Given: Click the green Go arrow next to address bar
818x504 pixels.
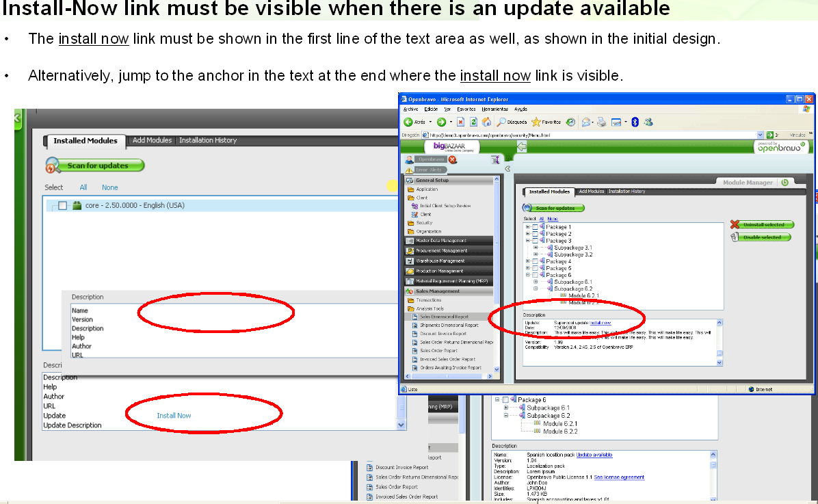Looking at the screenshot, I should (x=769, y=135).
